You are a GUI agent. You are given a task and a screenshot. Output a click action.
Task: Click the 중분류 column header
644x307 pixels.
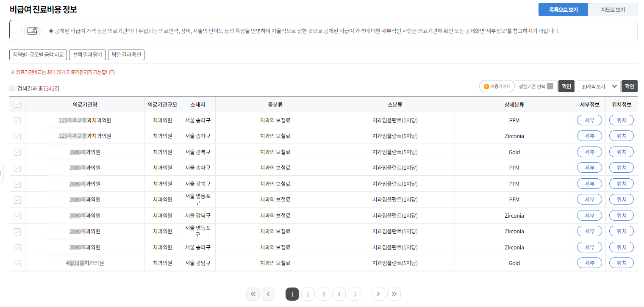coord(275,104)
